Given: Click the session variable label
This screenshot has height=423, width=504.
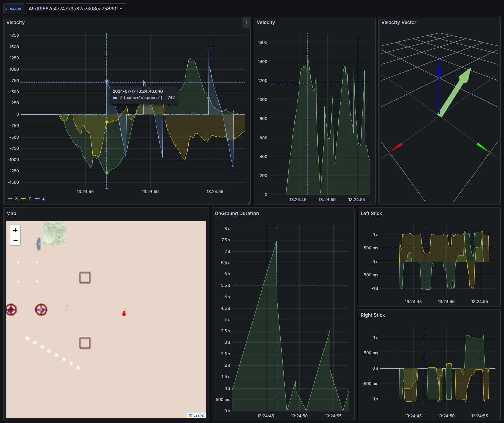Looking at the screenshot, I should [14, 9].
